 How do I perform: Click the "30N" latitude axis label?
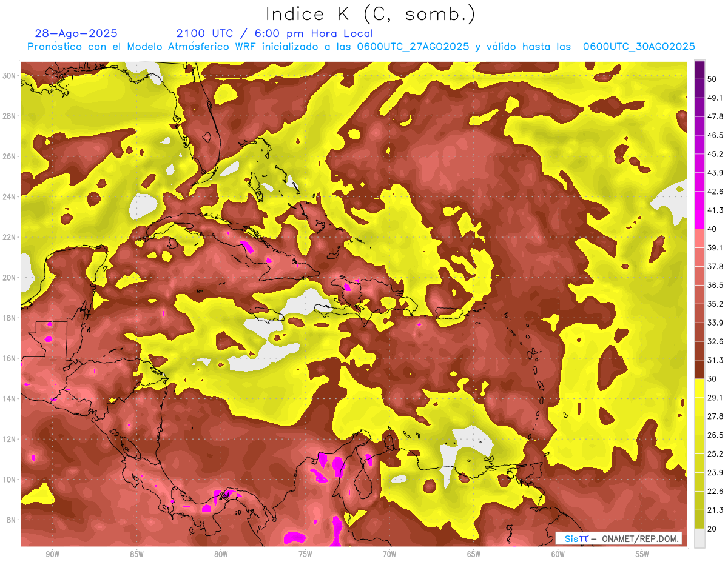coord(9,75)
